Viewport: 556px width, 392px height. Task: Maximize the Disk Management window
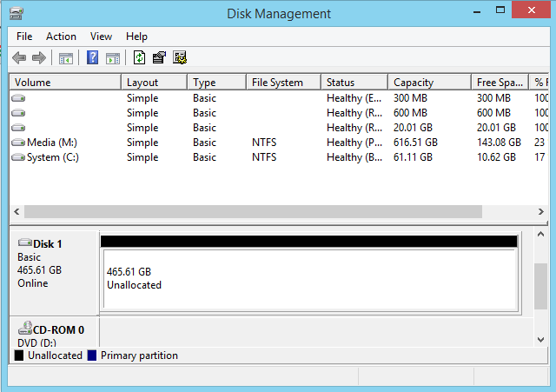[x=500, y=10]
